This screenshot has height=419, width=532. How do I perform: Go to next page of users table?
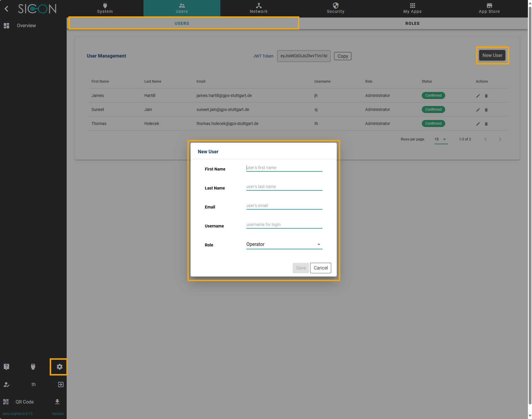pyautogui.click(x=500, y=139)
